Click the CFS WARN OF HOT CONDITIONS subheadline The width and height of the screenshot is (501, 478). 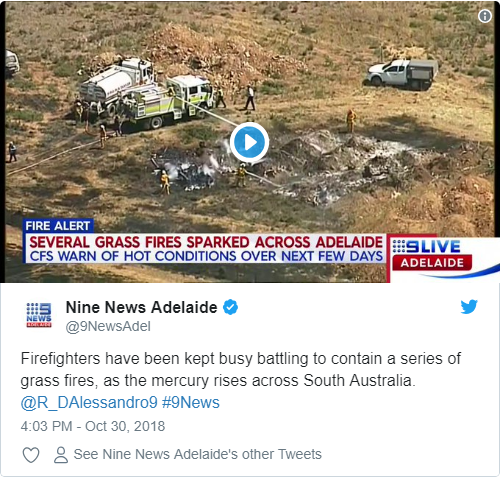tap(206, 256)
